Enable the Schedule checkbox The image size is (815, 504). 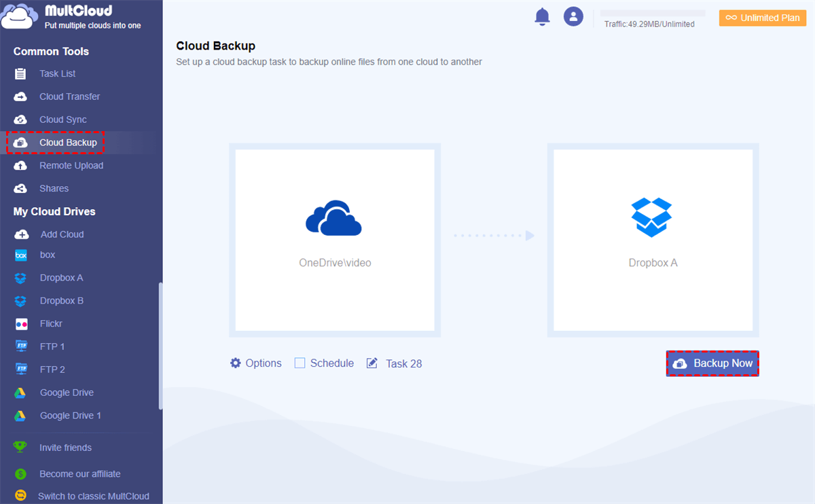point(300,363)
